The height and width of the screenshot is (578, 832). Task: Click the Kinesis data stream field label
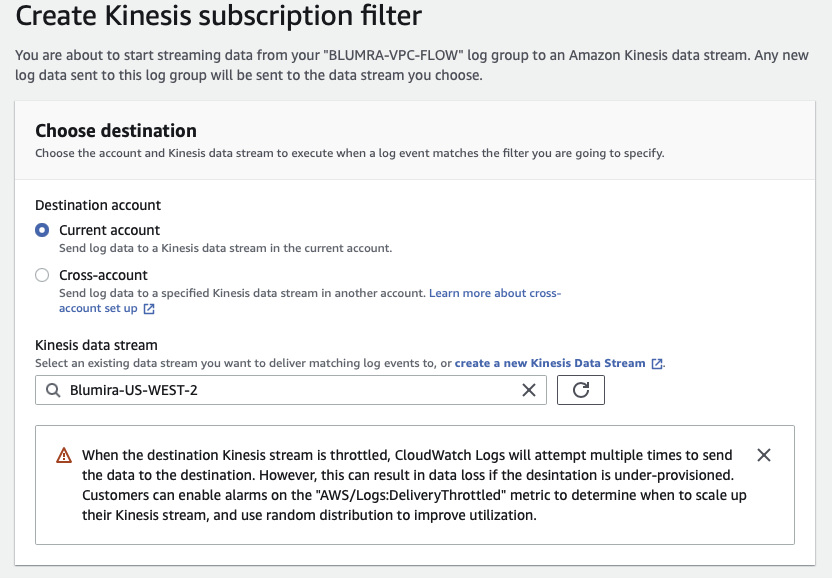pos(96,345)
